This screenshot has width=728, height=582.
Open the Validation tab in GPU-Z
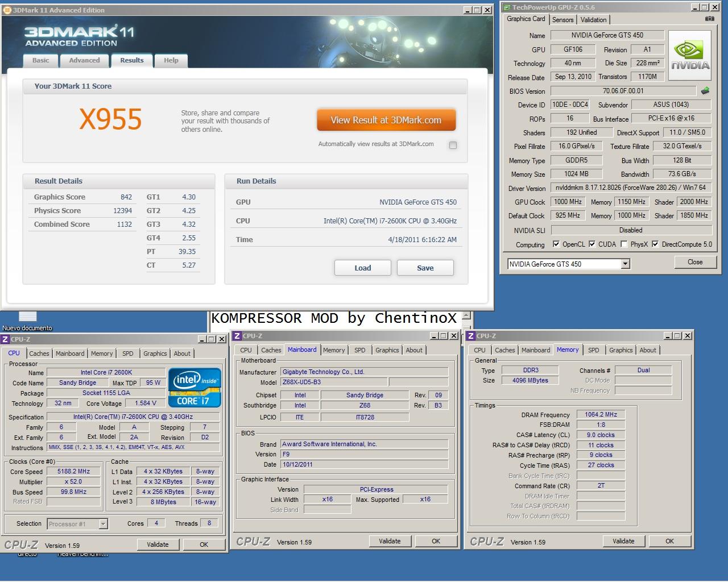(x=594, y=20)
